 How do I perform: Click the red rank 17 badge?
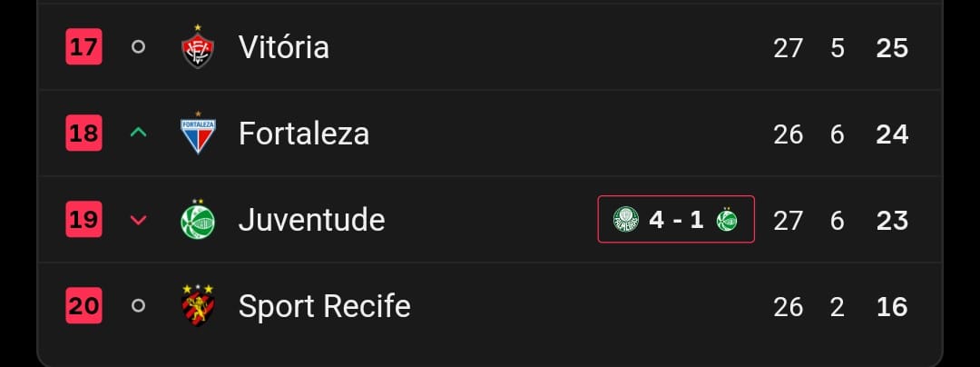tap(83, 47)
